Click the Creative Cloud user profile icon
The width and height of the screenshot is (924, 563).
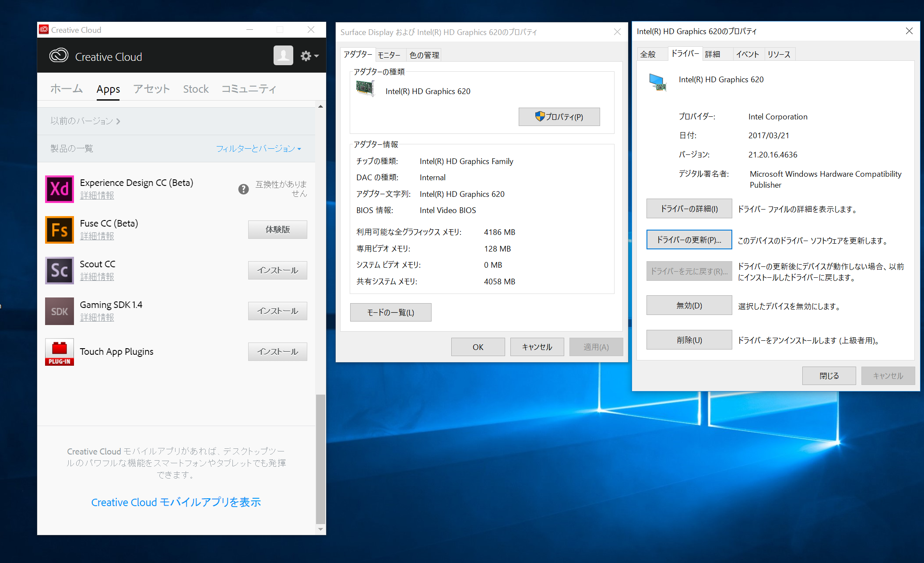283,56
